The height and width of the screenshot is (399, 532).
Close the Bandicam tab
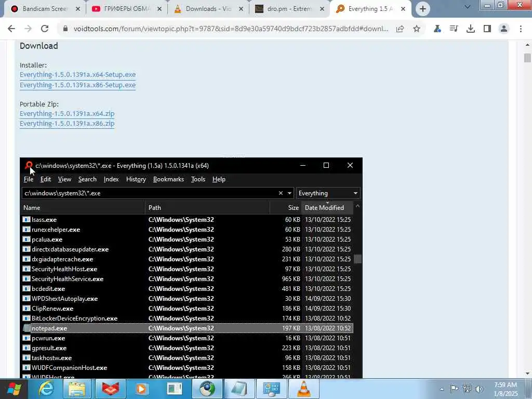78,9
